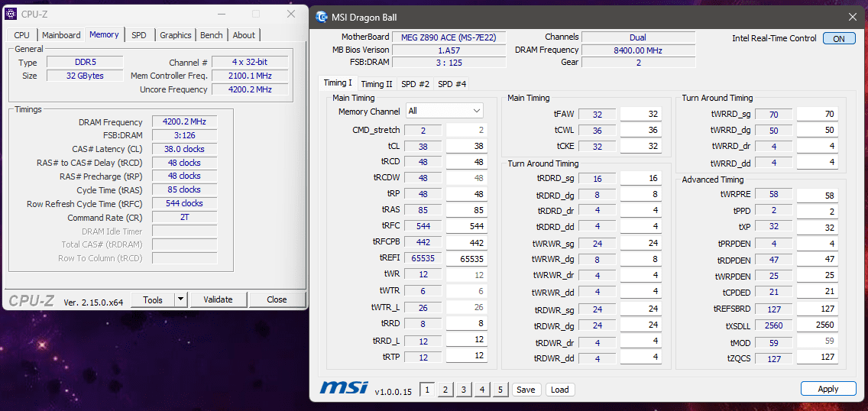Viewport: 868px width, 411px height.
Task: Click the tREFSBRD editable value field
Action: tap(817, 309)
